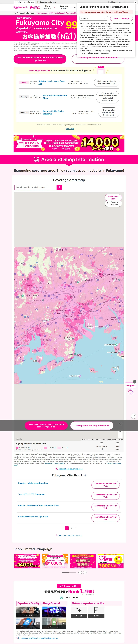Go to Rakuten Mobile logo home

tap(21, 7)
